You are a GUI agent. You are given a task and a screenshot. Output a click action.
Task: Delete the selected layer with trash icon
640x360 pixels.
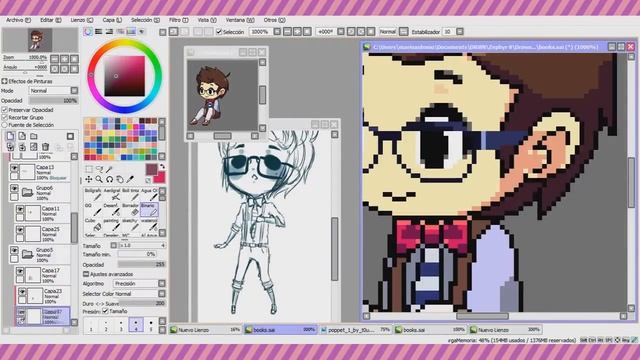(x=45, y=147)
